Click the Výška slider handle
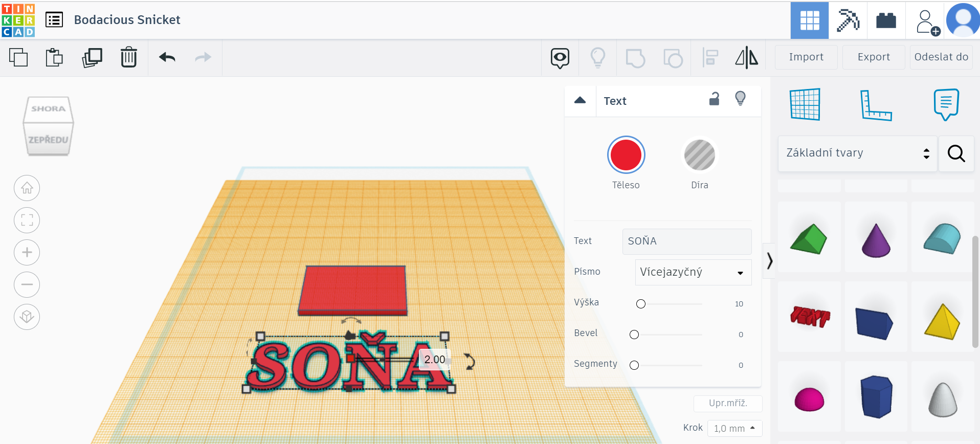Viewport: 980px width, 444px height. click(x=641, y=304)
